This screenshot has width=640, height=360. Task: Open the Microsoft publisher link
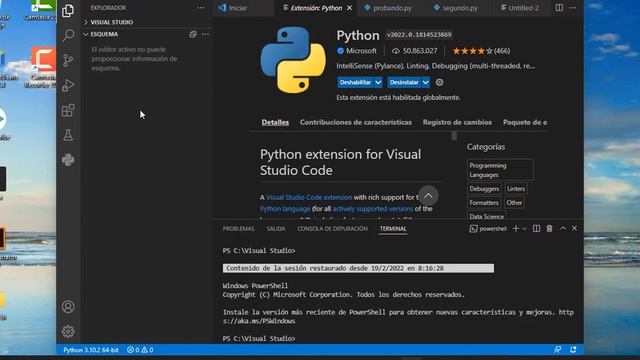(x=357, y=51)
